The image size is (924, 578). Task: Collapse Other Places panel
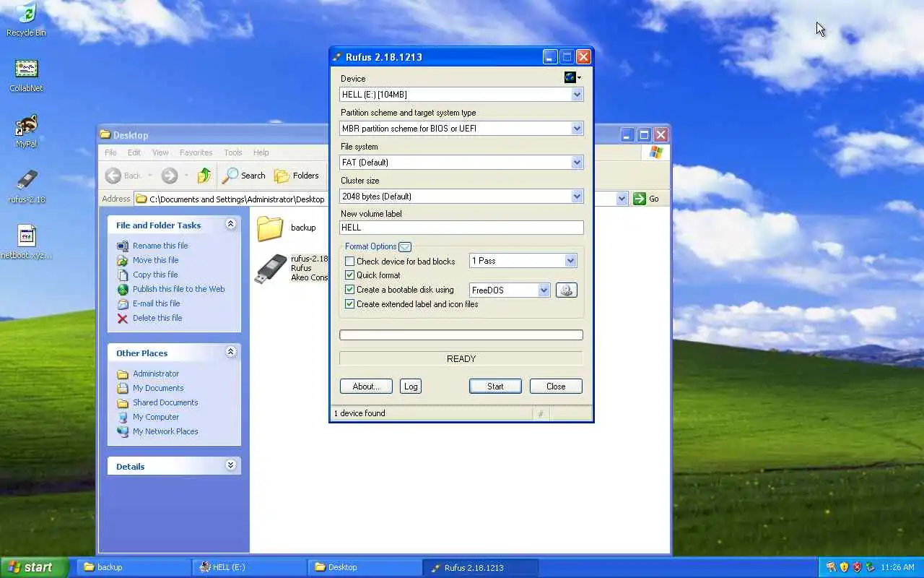tap(231, 352)
